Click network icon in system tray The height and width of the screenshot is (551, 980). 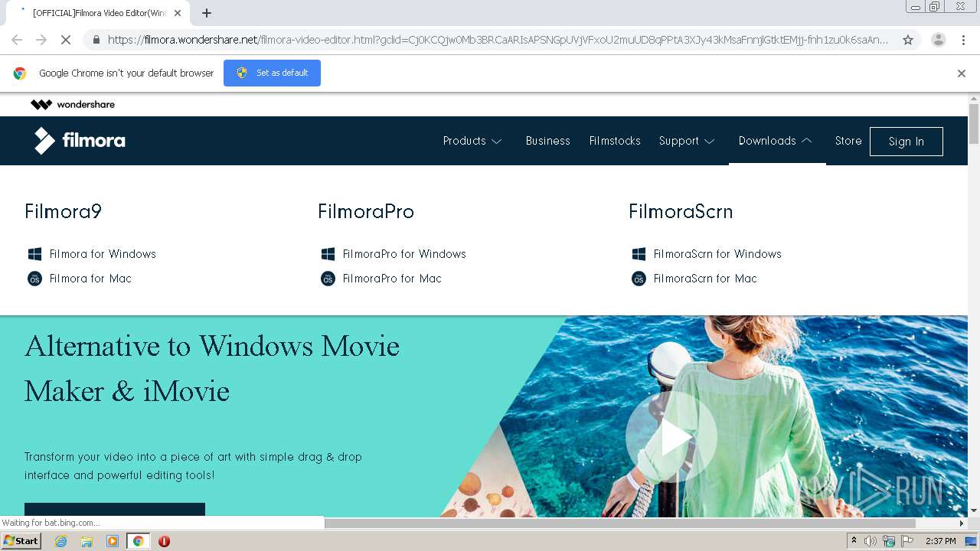coord(889,541)
